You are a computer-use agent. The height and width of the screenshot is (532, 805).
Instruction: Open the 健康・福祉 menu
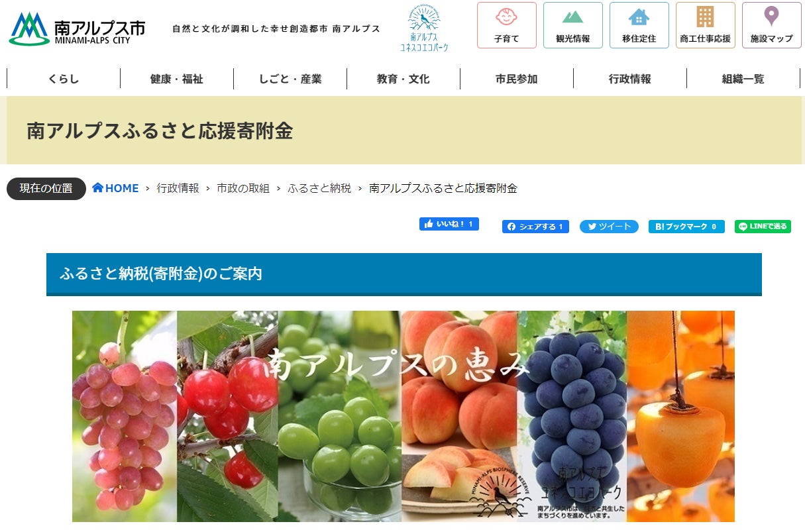177,79
